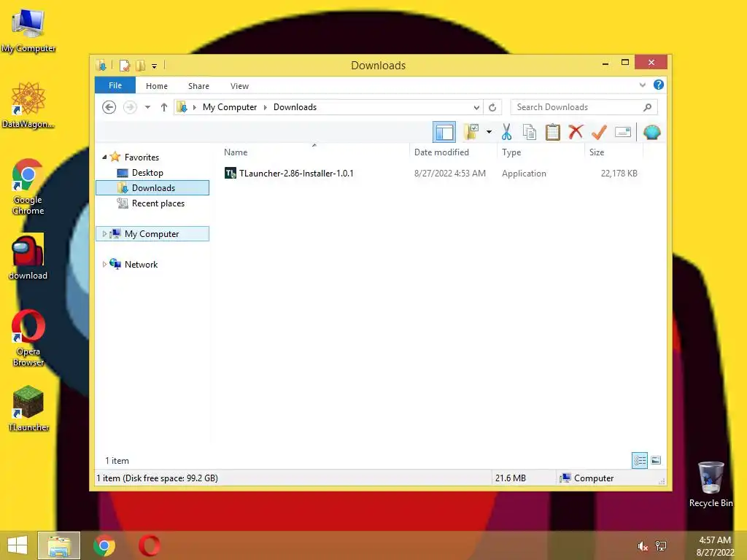Image resolution: width=747 pixels, height=560 pixels.
Task: Select Network in navigation pane
Action: coord(141,264)
